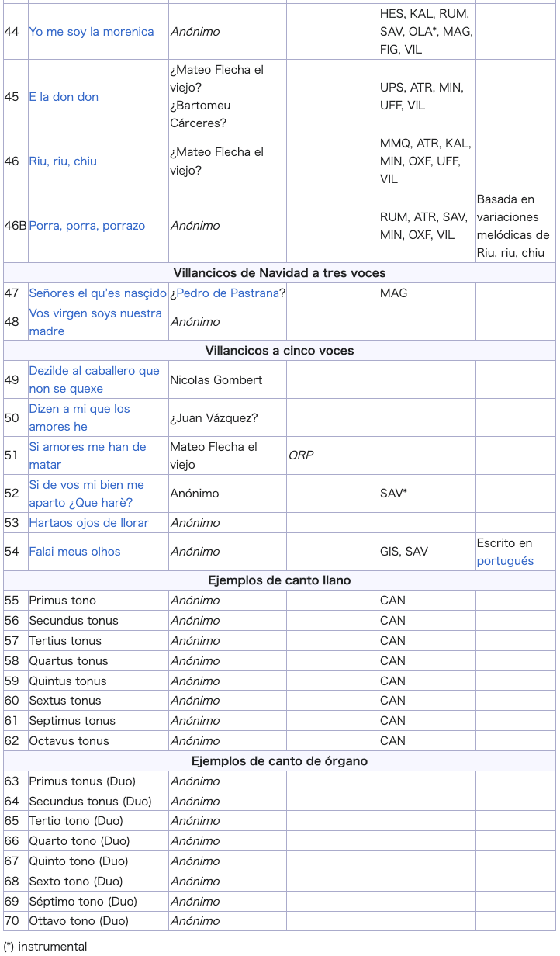This screenshot has height=956, width=560.
Task: Visit the Pedro de Pastrana link
Action: pyautogui.click(x=227, y=293)
